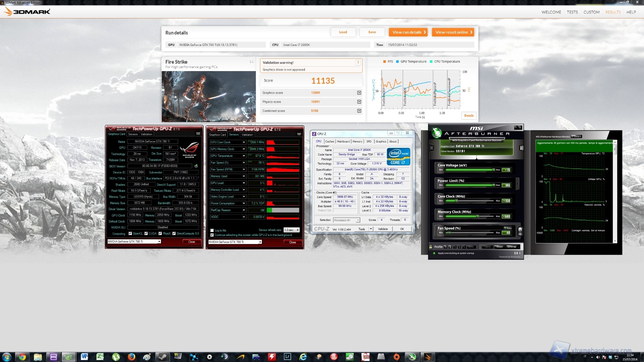Open the Sensor refresh rate dropdown in GPU-Z

tap(291, 230)
